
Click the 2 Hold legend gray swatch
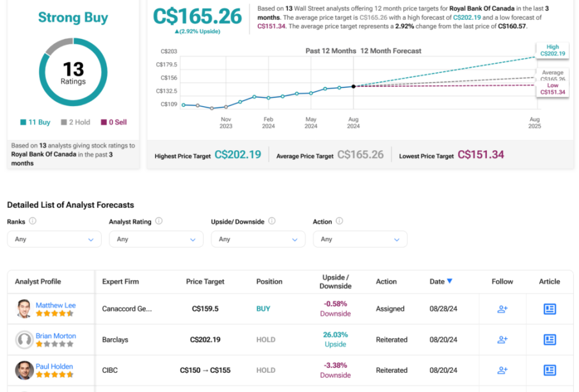[64, 122]
